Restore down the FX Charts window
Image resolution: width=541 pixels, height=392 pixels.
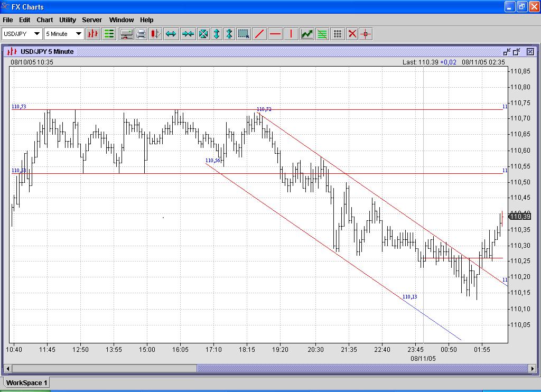tap(521, 6)
